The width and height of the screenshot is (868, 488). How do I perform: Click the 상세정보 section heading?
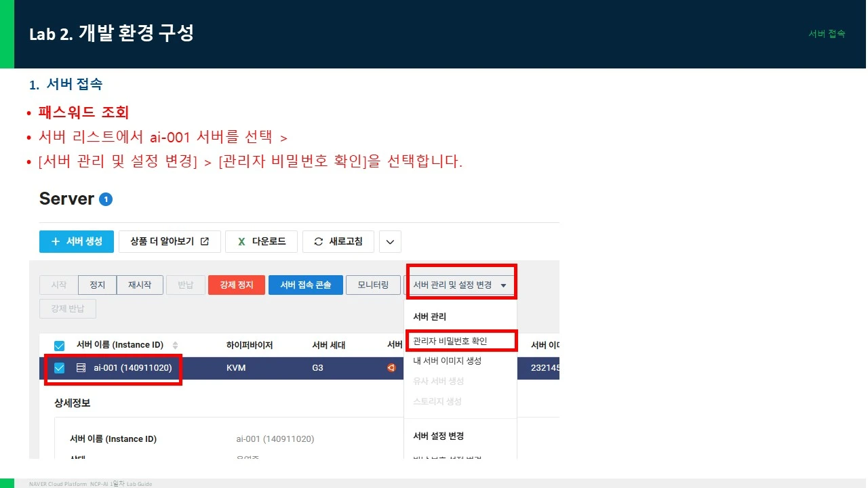coord(72,403)
